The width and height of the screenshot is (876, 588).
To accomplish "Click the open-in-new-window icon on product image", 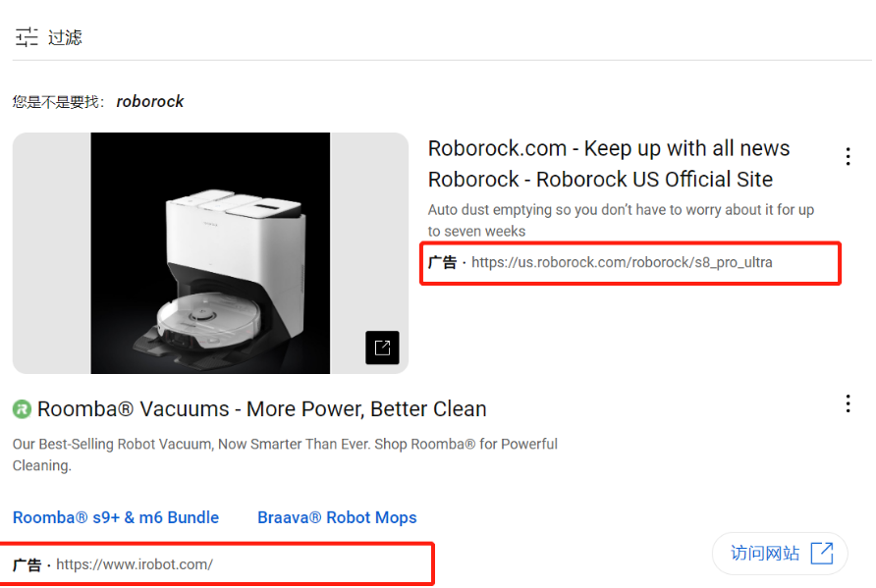I will [382, 347].
